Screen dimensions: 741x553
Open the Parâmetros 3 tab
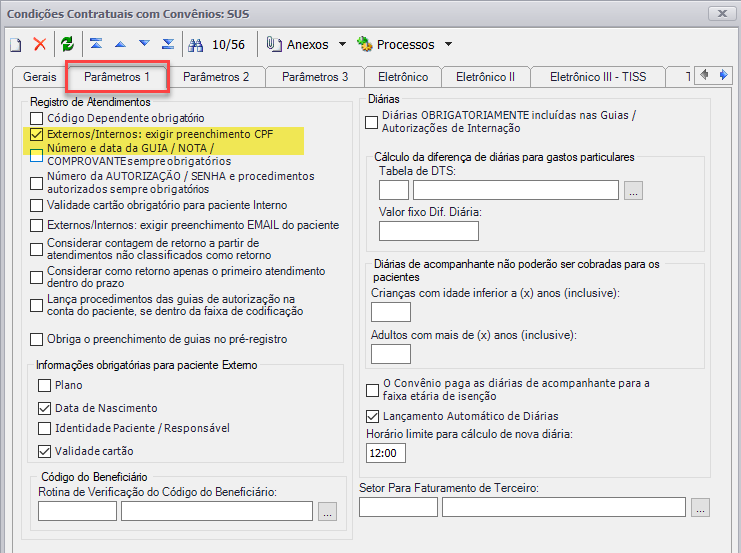point(315,77)
